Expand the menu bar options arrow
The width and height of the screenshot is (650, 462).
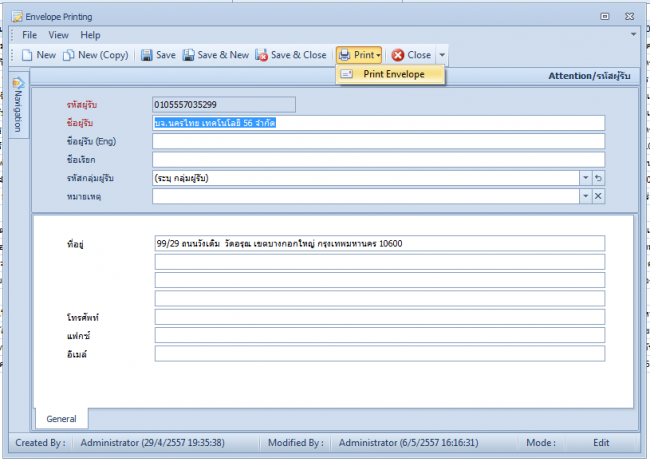tap(633, 34)
